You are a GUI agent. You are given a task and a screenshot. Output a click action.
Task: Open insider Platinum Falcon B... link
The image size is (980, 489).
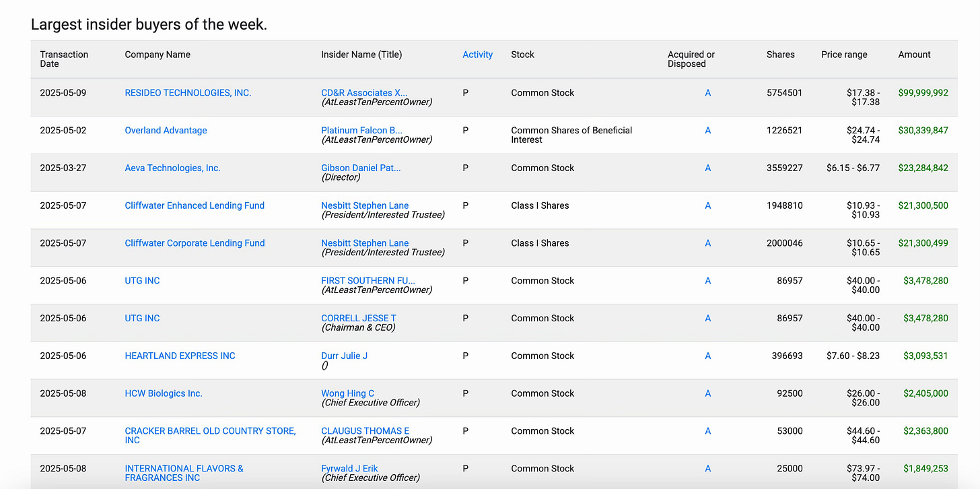[361, 131]
